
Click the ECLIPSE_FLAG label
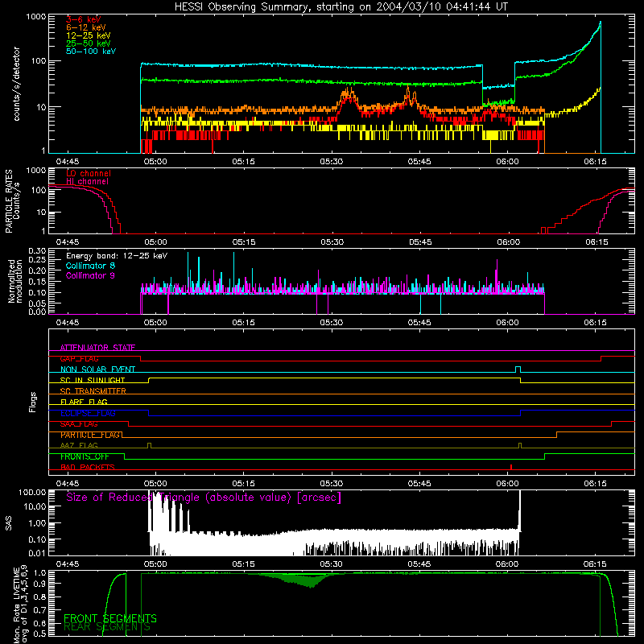88,413
